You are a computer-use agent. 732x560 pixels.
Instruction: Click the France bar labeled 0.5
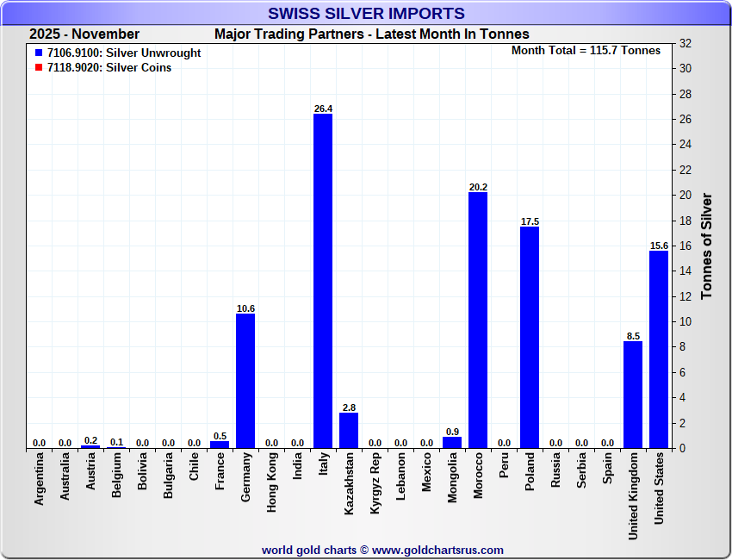point(220,445)
